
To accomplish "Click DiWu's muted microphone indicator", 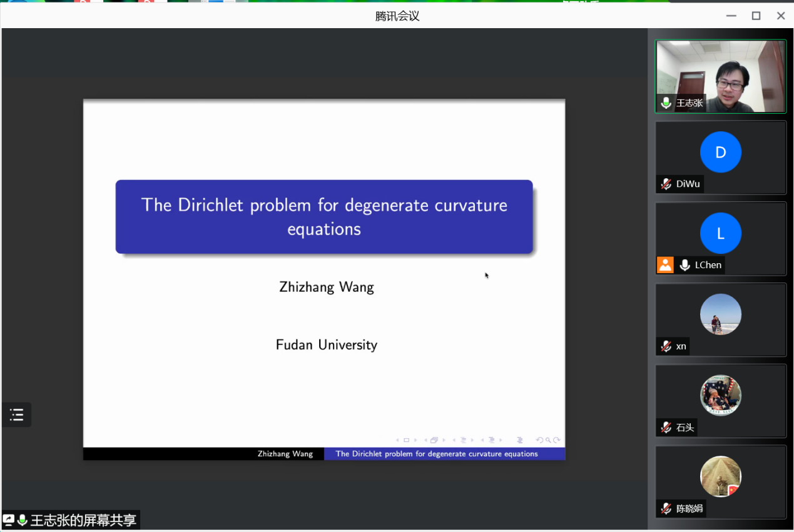I will (x=666, y=184).
